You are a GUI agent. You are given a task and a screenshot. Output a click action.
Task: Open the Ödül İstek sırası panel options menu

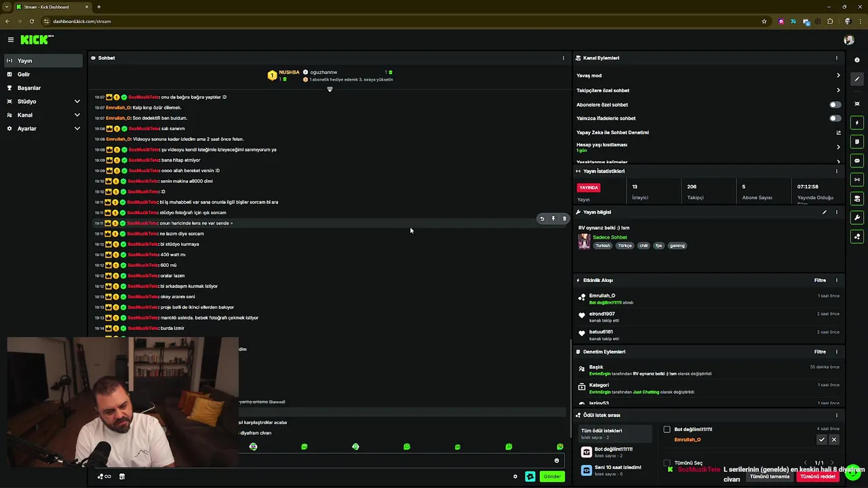[836, 415]
